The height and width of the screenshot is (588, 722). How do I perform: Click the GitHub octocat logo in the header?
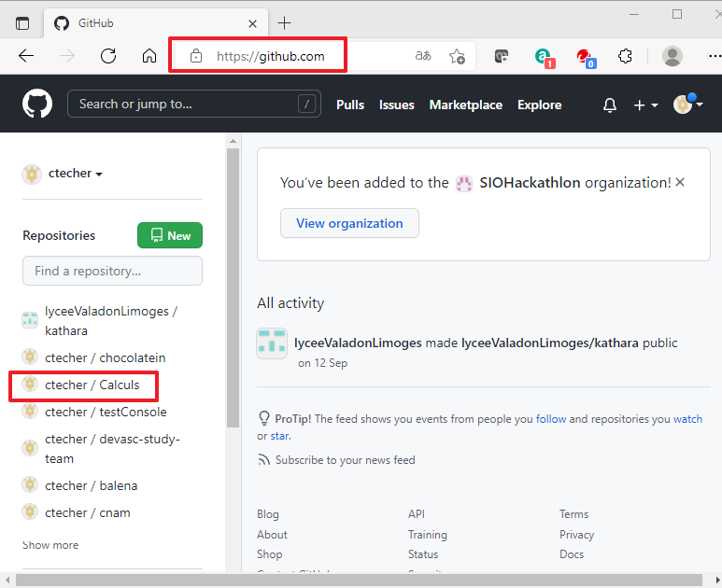pos(37,104)
